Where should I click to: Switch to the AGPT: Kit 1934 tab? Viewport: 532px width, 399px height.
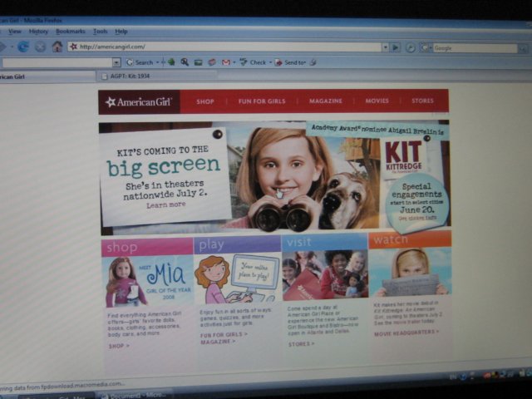point(156,76)
